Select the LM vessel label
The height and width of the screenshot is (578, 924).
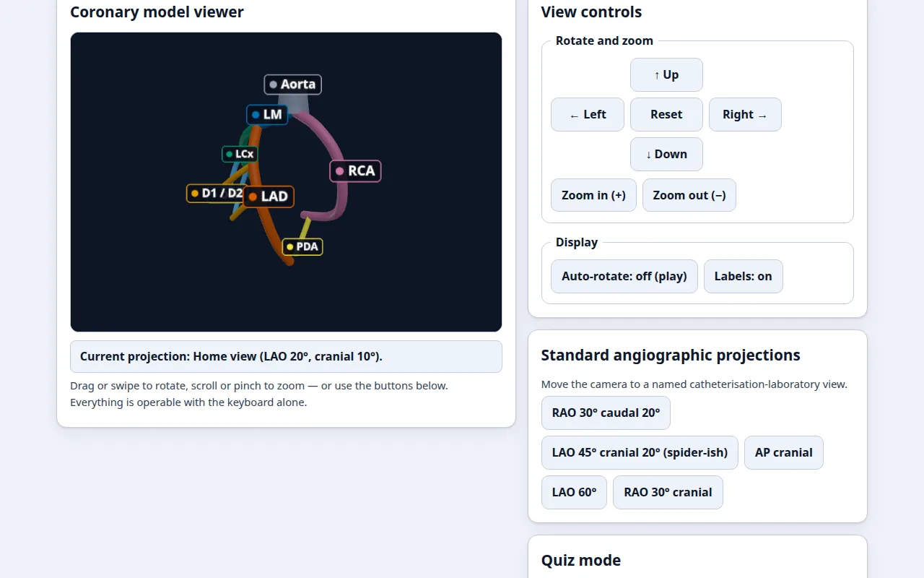[x=267, y=114]
